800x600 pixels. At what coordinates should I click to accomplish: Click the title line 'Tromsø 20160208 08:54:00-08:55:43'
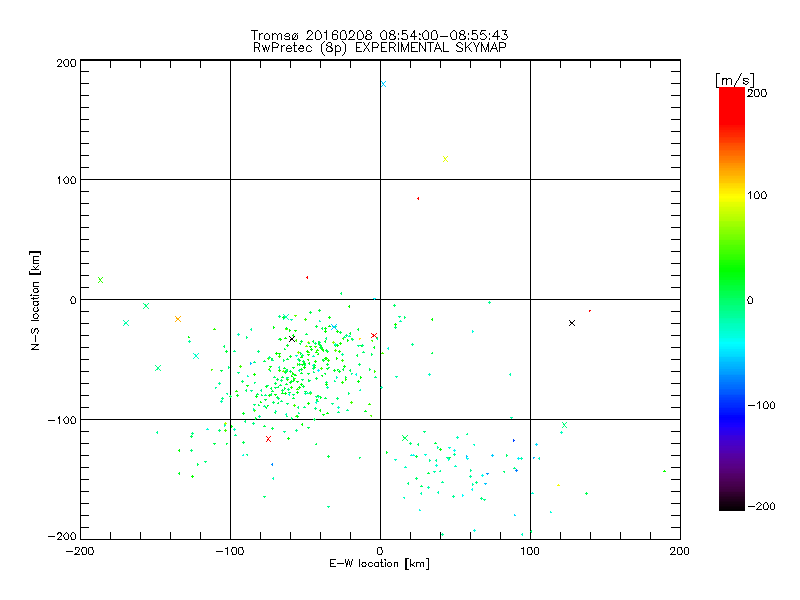point(379,35)
